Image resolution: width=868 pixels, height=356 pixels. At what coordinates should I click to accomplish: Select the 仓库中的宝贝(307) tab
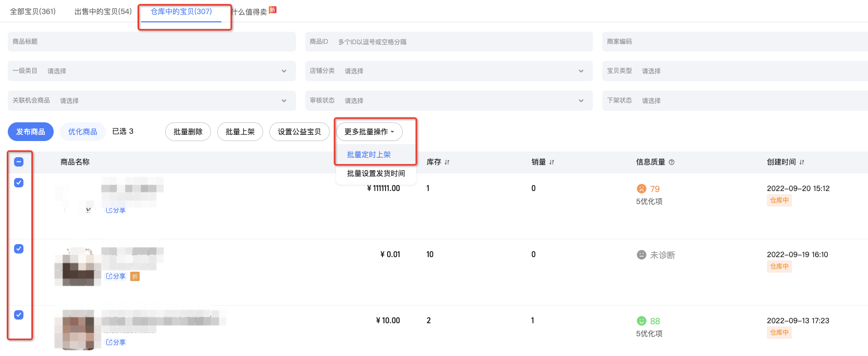[x=181, y=11]
